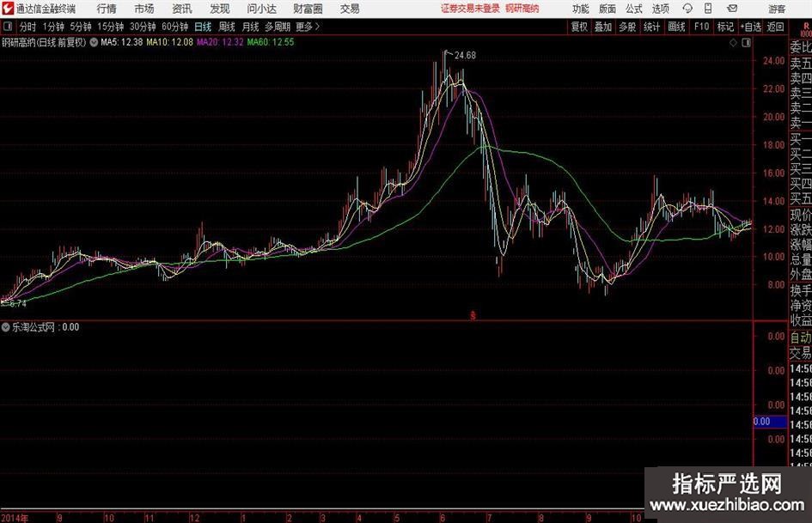Open the F10 company info button
The width and height of the screenshot is (812, 523).
(701, 27)
